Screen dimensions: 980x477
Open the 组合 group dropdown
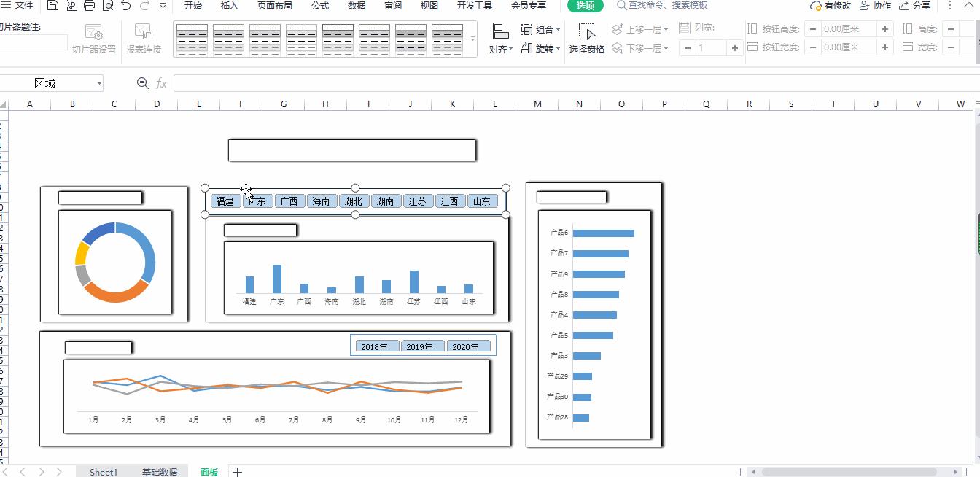541,30
